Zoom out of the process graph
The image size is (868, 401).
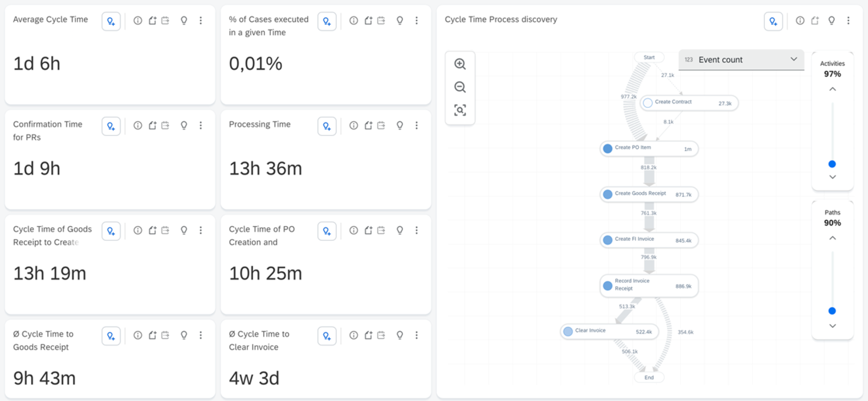tap(460, 87)
